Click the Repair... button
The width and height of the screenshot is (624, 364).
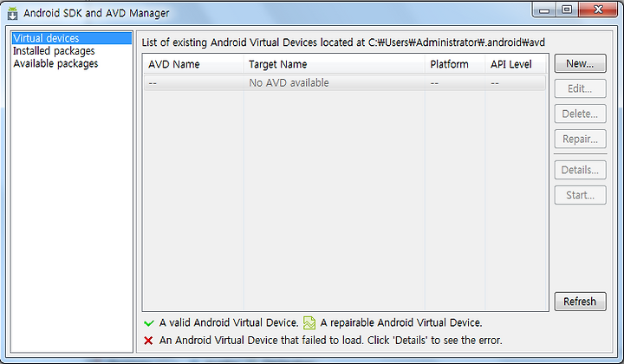(580, 139)
